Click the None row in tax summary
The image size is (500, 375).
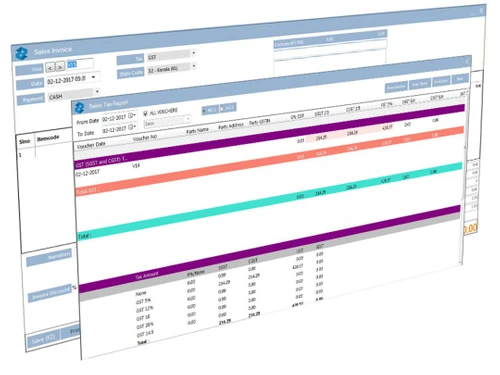click(141, 294)
